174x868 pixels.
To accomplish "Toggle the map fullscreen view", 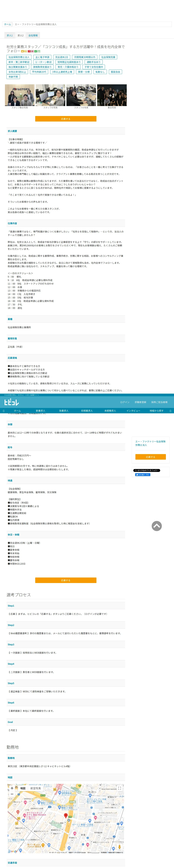I will coord(119,788).
